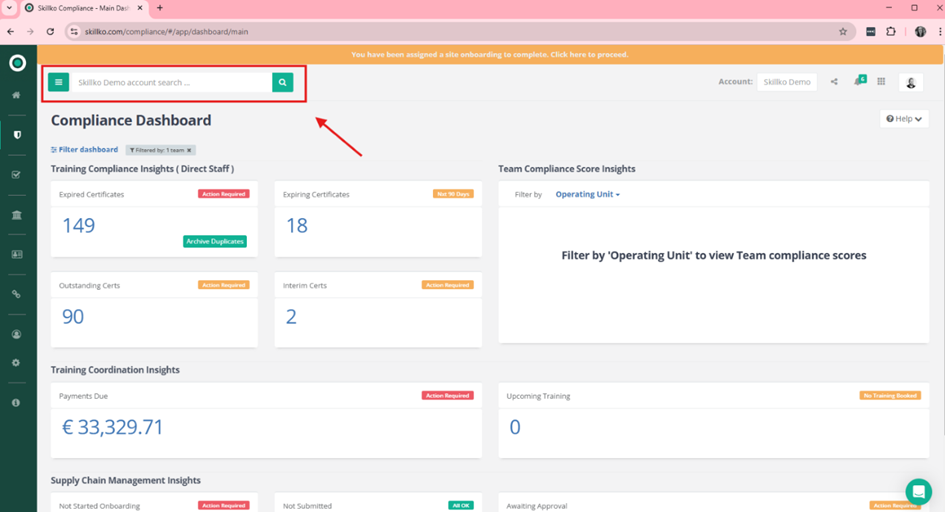Open the user profile avatar menu
Screen dimensions: 945x512
tap(910, 83)
